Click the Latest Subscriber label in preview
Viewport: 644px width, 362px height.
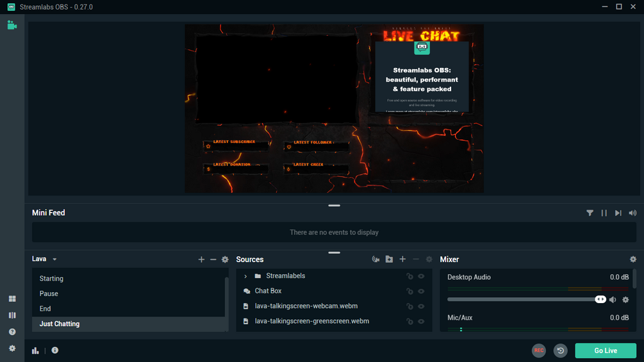(234, 142)
